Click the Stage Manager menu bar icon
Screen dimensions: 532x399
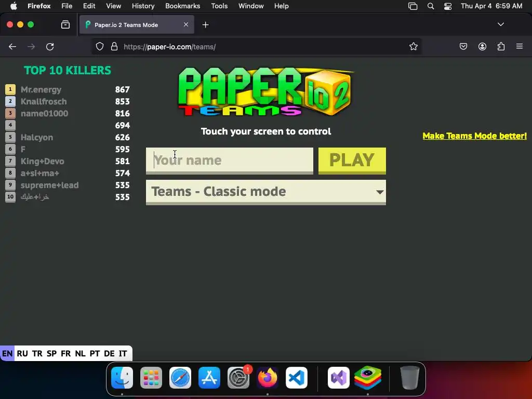tap(413, 6)
